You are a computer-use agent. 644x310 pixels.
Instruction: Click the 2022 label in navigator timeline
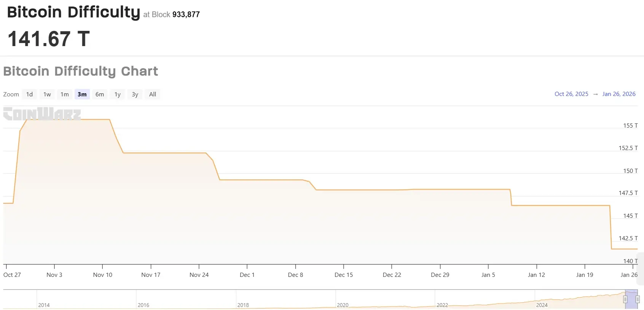click(x=442, y=305)
